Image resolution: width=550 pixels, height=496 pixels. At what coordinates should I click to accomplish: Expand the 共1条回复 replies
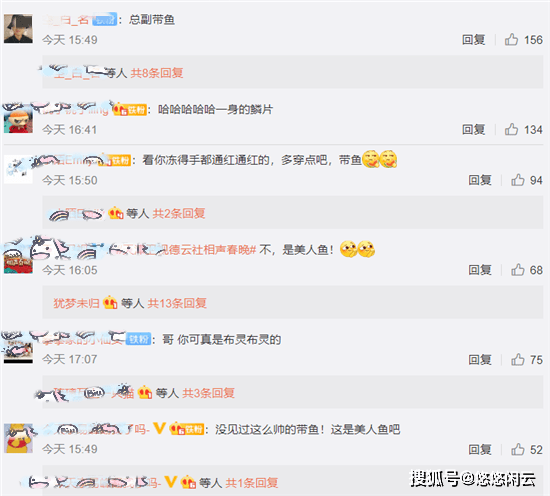pyautogui.click(x=251, y=483)
